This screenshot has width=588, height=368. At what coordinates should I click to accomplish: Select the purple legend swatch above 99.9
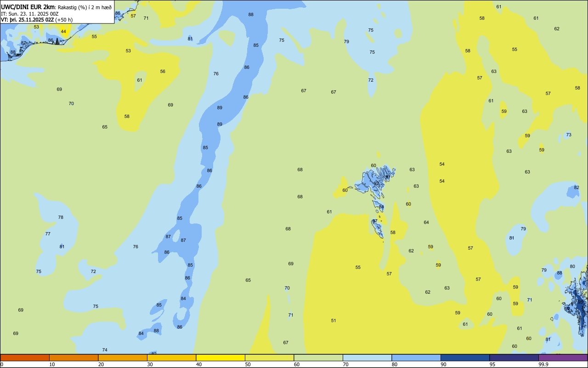[563, 357]
